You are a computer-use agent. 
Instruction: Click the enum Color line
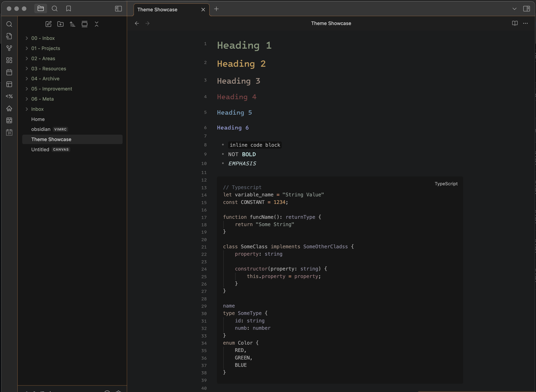coord(241,343)
